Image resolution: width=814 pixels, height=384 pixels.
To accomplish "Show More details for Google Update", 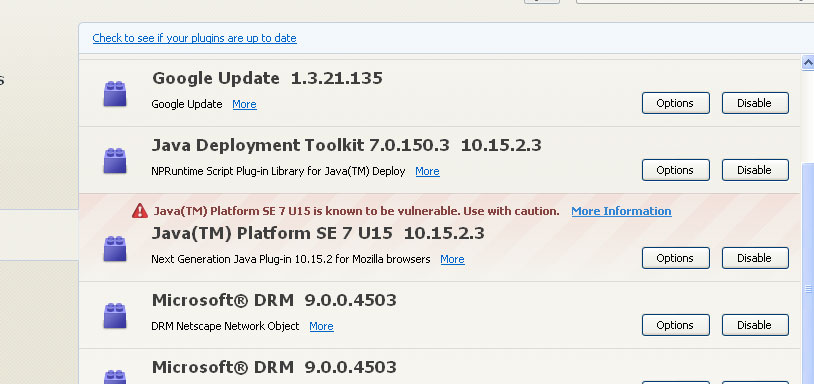I will (x=244, y=104).
